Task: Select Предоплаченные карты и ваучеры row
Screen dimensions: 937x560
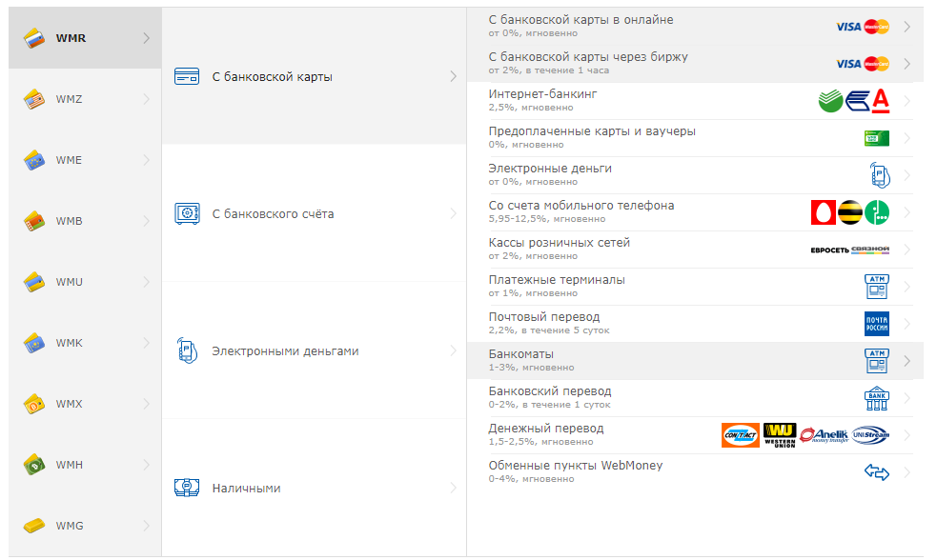Action: click(695, 138)
